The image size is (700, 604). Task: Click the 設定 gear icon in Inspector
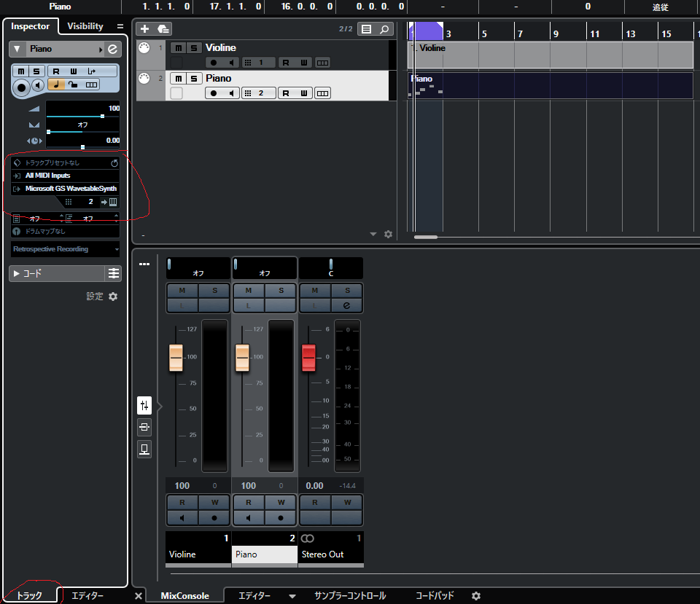coord(114,297)
